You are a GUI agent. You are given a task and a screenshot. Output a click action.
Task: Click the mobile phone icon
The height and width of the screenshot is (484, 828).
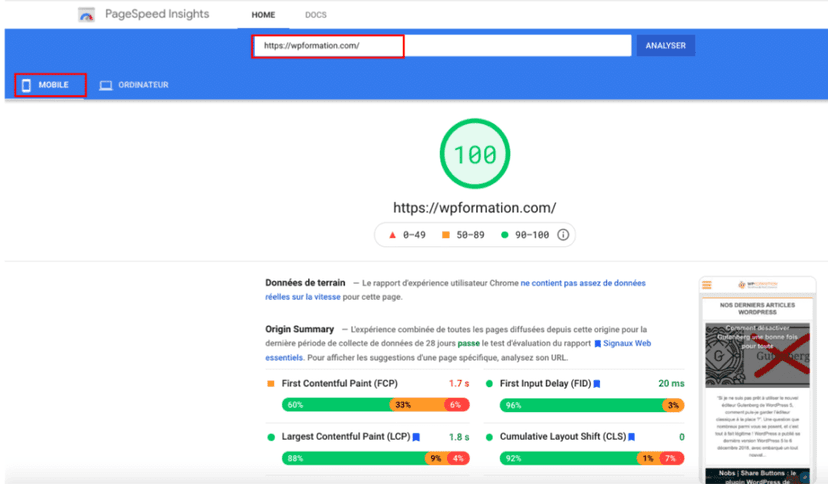tap(27, 85)
